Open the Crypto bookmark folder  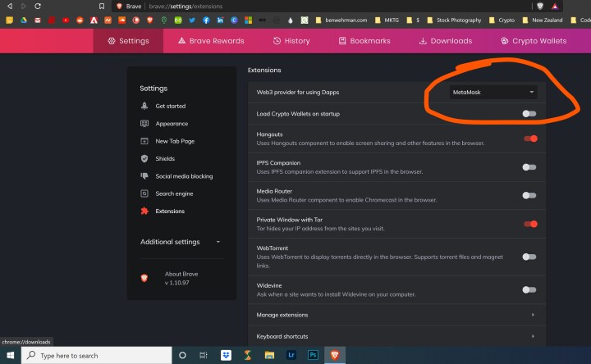(502, 20)
